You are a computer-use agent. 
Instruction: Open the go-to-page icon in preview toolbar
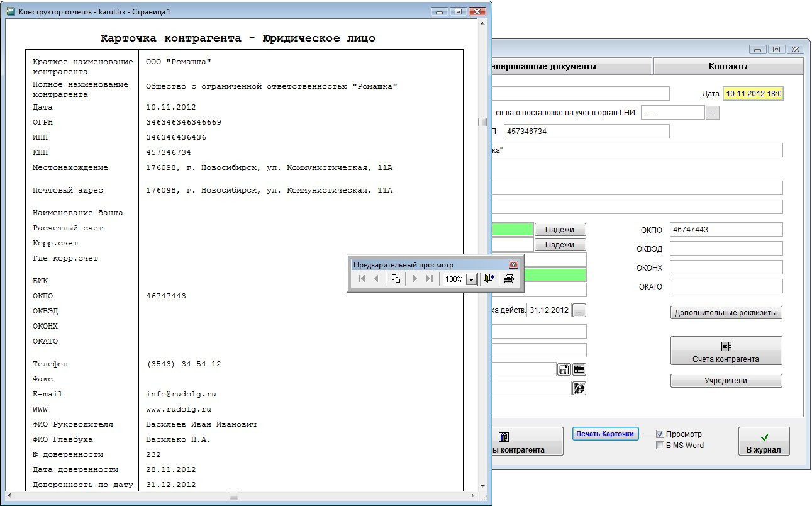pyautogui.click(x=396, y=279)
